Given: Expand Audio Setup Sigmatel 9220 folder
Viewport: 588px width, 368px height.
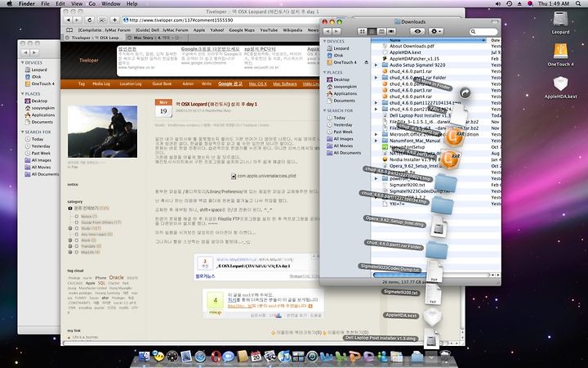Looking at the screenshot, I should point(376,65).
